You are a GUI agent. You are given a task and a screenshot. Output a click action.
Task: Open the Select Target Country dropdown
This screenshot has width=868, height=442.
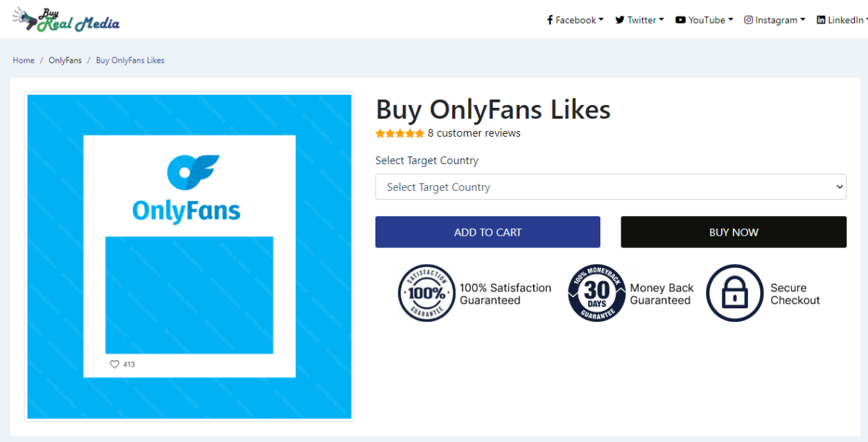point(610,187)
